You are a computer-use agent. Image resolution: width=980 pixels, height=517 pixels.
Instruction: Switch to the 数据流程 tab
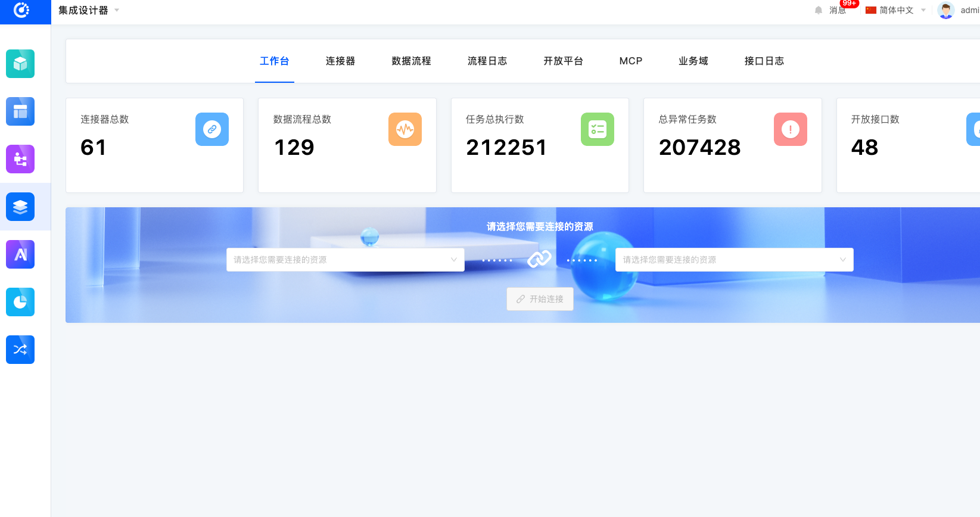coord(411,61)
